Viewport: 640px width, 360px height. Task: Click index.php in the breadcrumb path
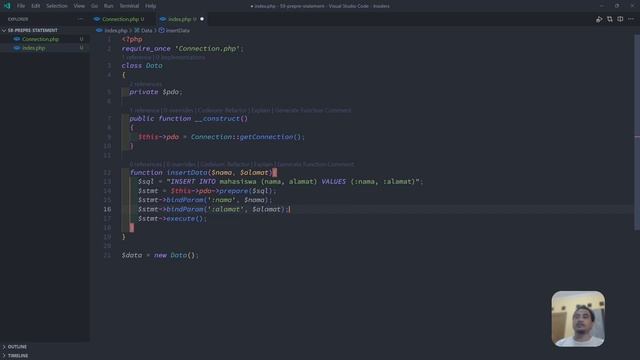[x=116, y=31]
